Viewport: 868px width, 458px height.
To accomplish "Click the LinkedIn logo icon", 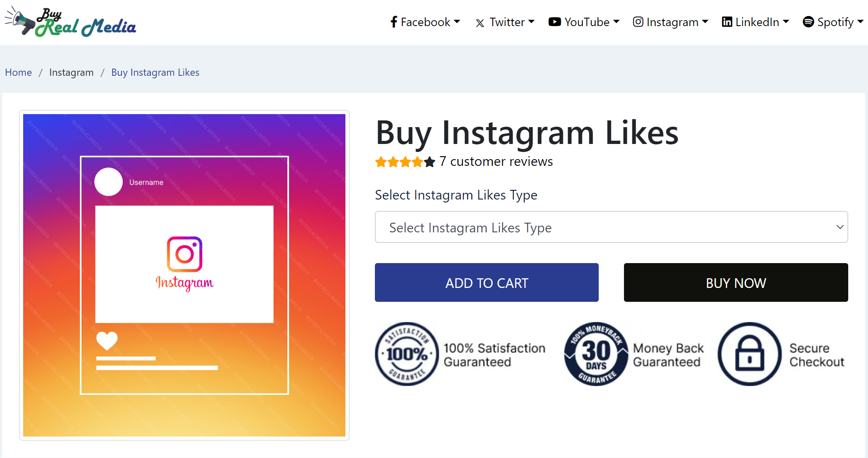I will coord(727,22).
